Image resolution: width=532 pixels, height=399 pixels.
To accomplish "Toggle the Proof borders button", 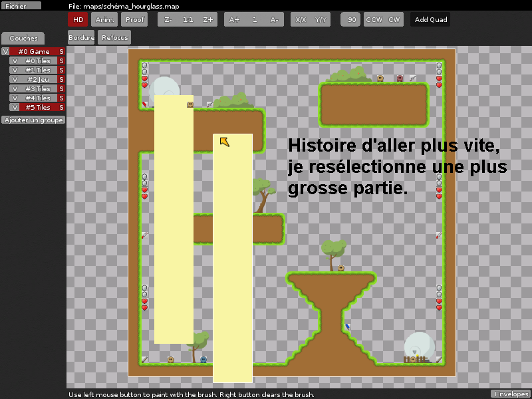I will pos(135,20).
